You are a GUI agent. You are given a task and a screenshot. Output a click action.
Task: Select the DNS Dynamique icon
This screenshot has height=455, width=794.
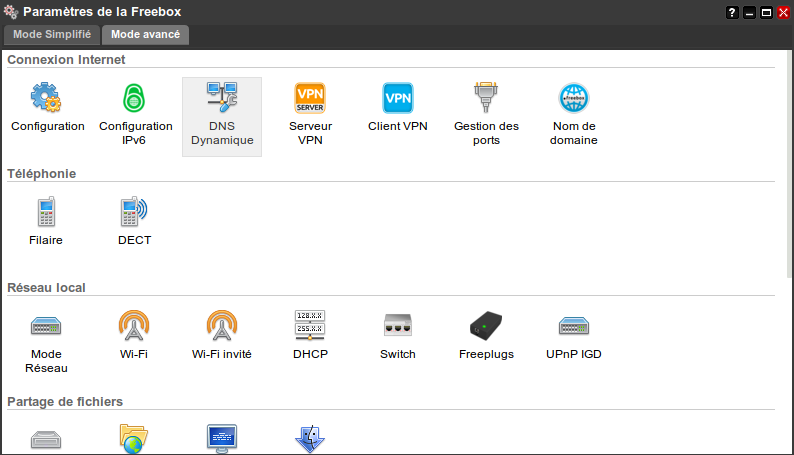pyautogui.click(x=221, y=98)
